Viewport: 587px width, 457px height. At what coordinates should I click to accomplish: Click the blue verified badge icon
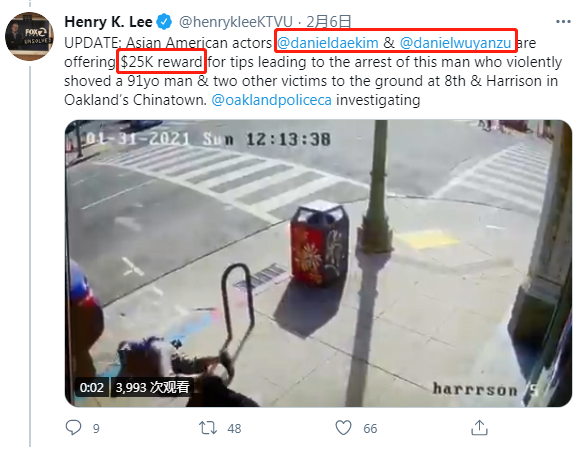(164, 22)
